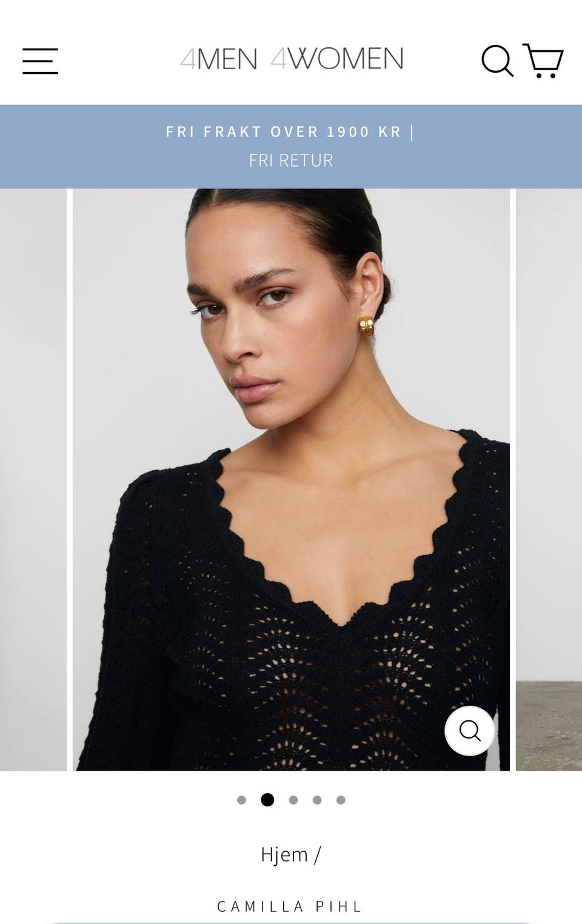
Task: Jump to the fourth carousel image dot
Action: pyautogui.click(x=317, y=800)
